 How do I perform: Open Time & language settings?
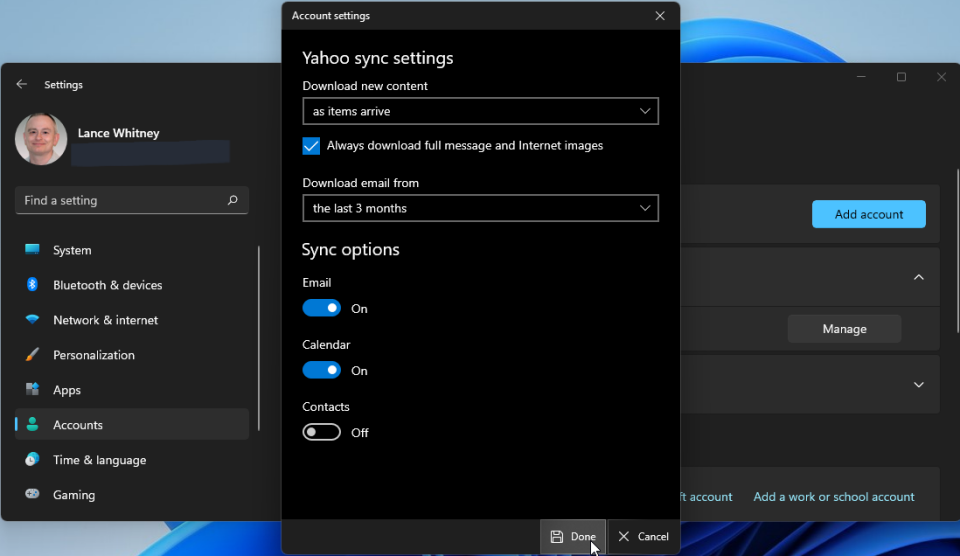point(99,460)
